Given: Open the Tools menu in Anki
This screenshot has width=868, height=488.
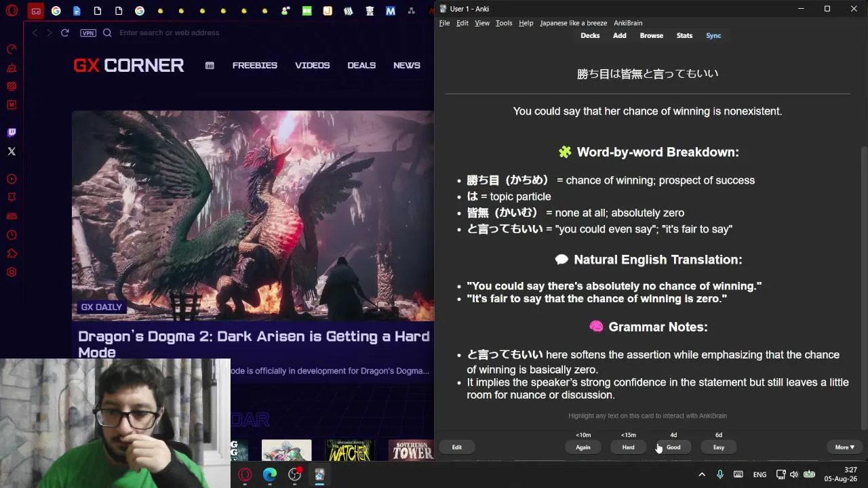Looking at the screenshot, I should point(504,23).
